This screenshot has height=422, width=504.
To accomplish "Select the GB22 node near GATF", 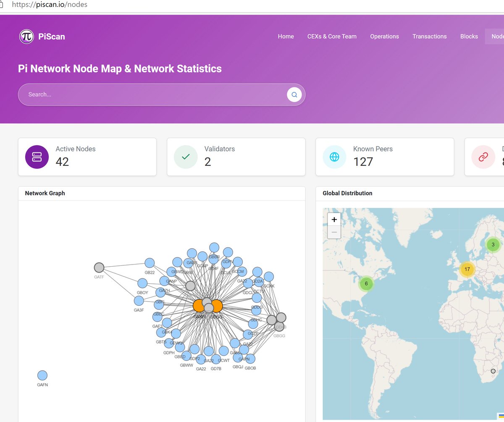I will pyautogui.click(x=150, y=263).
